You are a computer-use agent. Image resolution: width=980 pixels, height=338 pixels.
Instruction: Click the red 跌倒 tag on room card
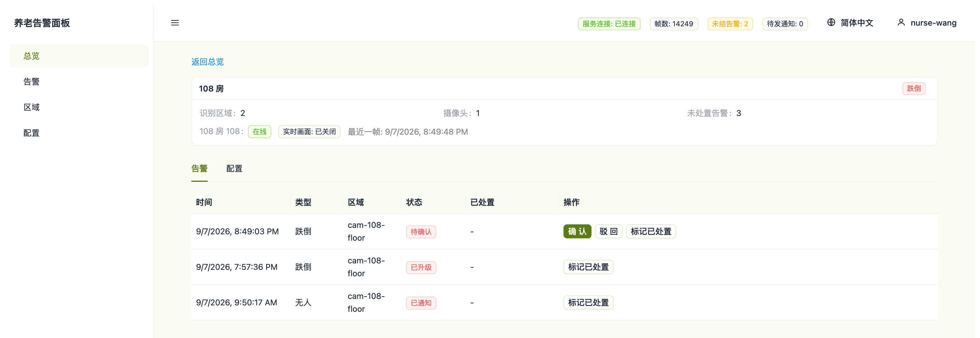(914, 88)
